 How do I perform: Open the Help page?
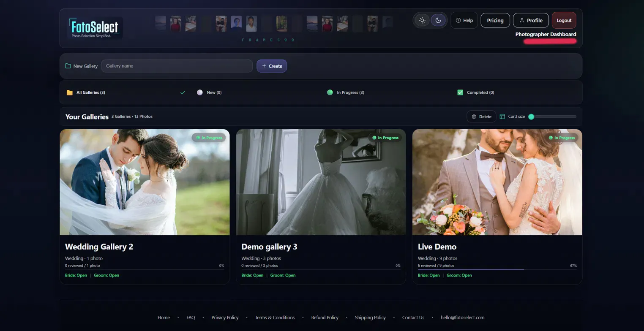click(x=464, y=20)
